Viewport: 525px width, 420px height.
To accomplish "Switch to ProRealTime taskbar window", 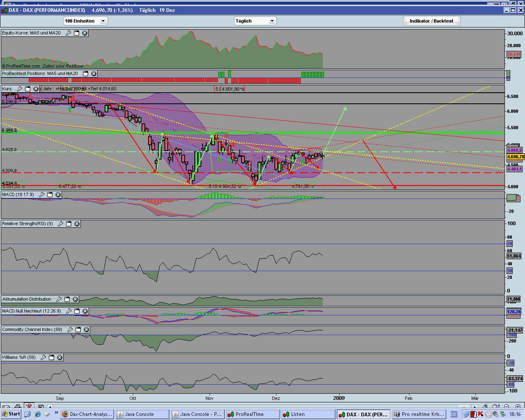I will click(253, 414).
